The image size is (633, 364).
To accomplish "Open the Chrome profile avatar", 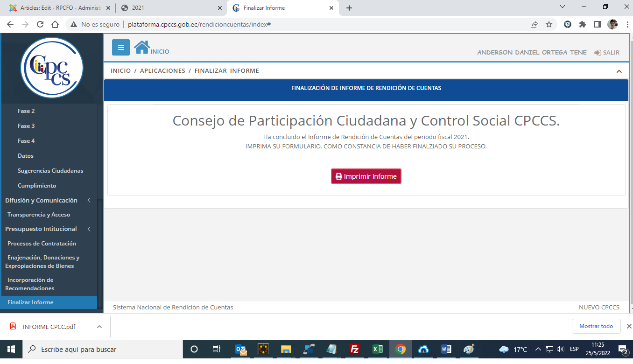I will pos(612,24).
